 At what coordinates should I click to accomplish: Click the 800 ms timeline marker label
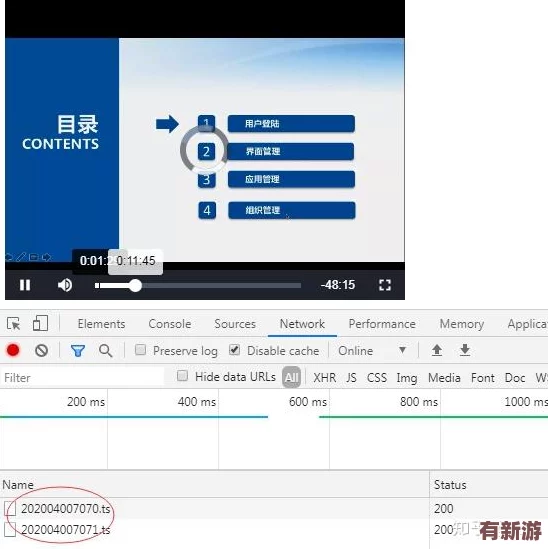point(419,402)
